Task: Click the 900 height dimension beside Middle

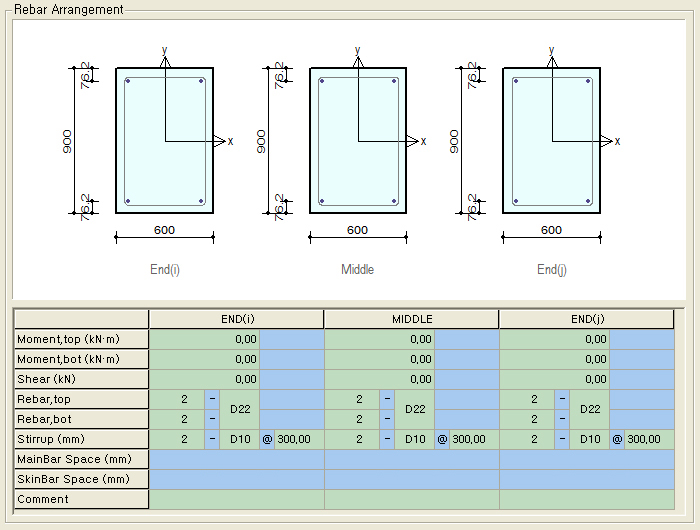Action: [x=261, y=142]
